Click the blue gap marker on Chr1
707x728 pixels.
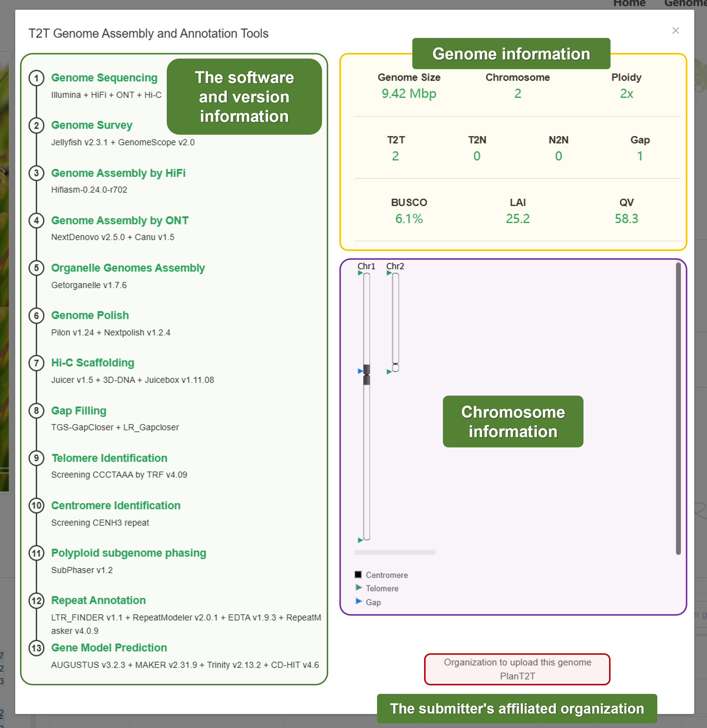point(360,371)
